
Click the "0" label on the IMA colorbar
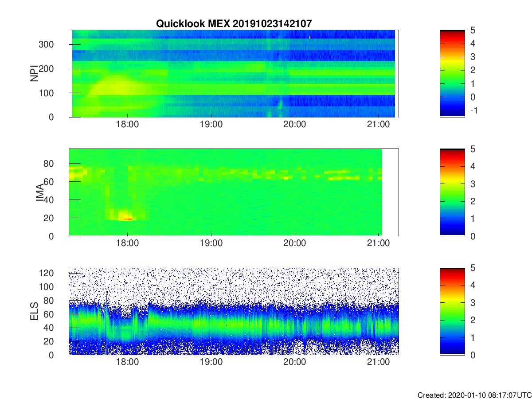[x=473, y=236]
